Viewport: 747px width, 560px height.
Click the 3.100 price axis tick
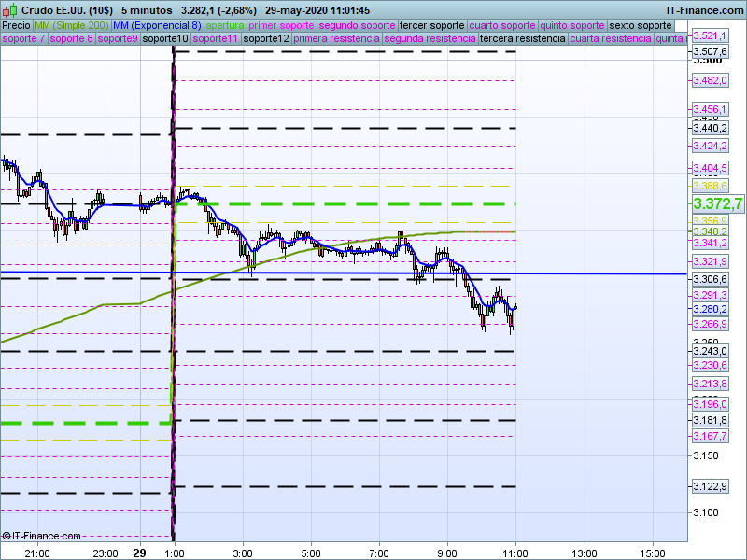click(706, 512)
